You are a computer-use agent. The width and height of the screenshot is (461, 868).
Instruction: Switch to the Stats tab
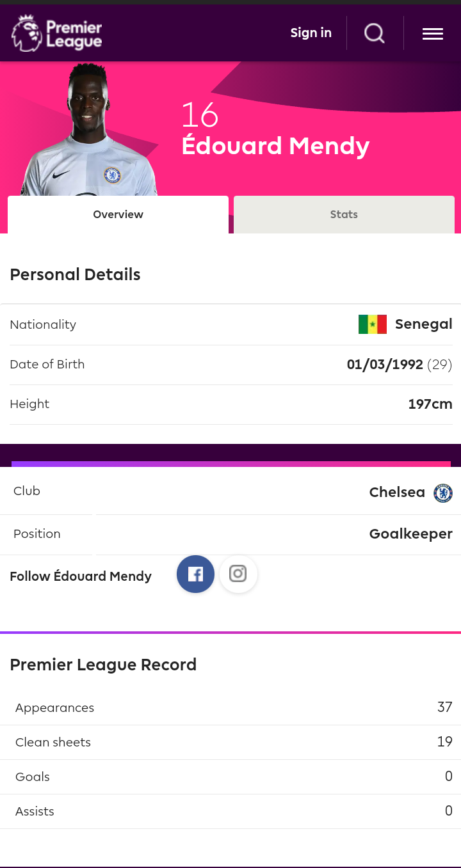tap(344, 214)
